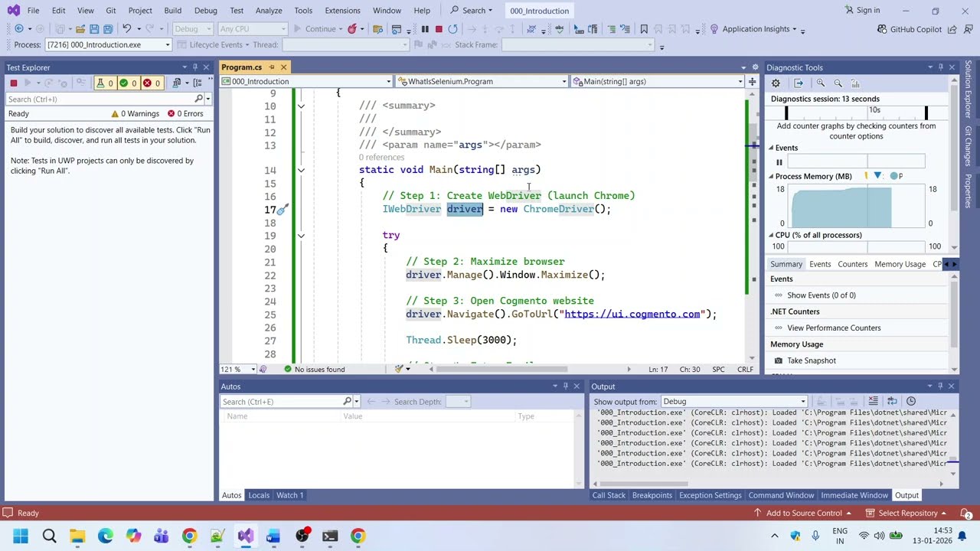Image resolution: width=980 pixels, height=551 pixels.
Task: Click the clock timestamp icon in Output
Action: click(x=911, y=401)
